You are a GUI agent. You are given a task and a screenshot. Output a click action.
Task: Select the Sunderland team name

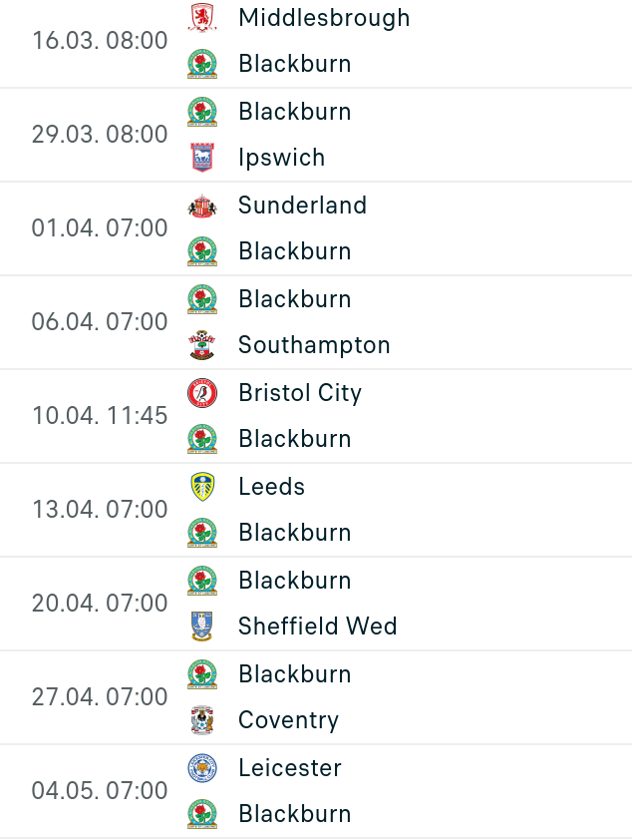302,206
